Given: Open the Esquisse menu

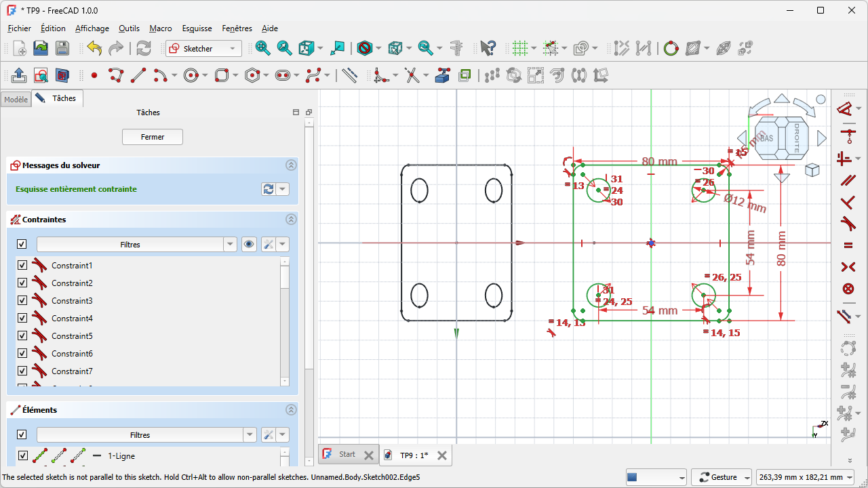Looking at the screenshot, I should pyautogui.click(x=197, y=28).
